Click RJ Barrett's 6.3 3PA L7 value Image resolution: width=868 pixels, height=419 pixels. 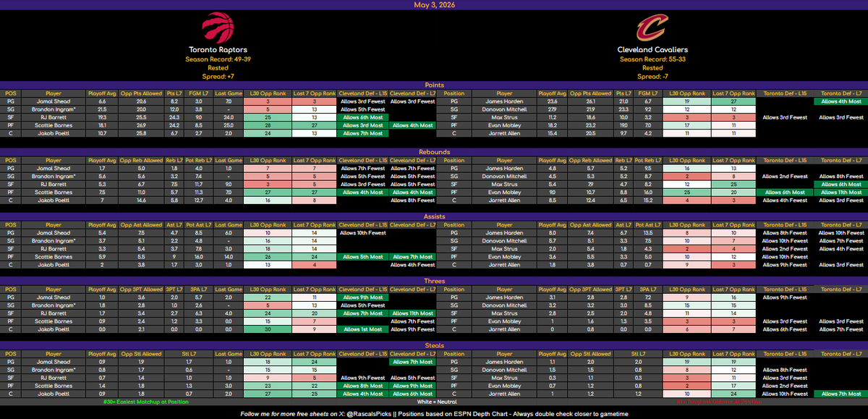pyautogui.click(x=199, y=313)
